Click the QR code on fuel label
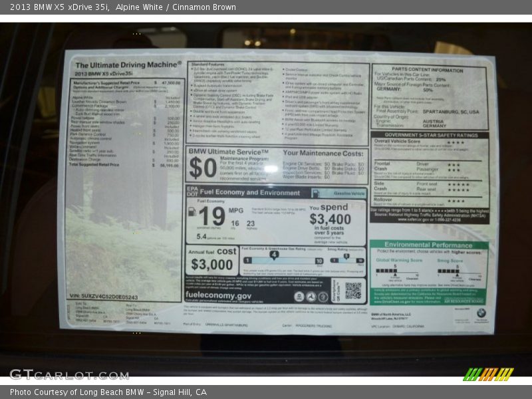The width and height of the screenshot is (532, 399). tap(352, 291)
